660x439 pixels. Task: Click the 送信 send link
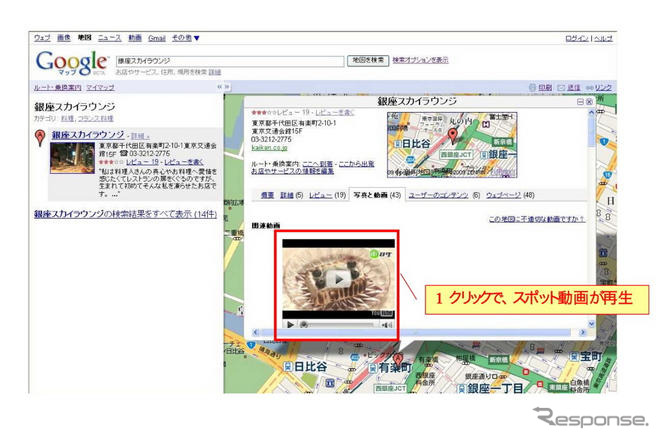click(x=573, y=87)
